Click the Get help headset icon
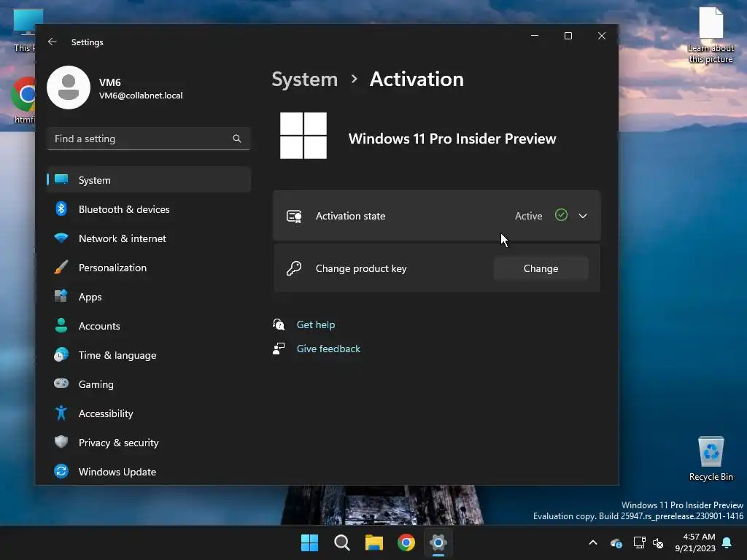This screenshot has height=560, width=747. [x=279, y=324]
